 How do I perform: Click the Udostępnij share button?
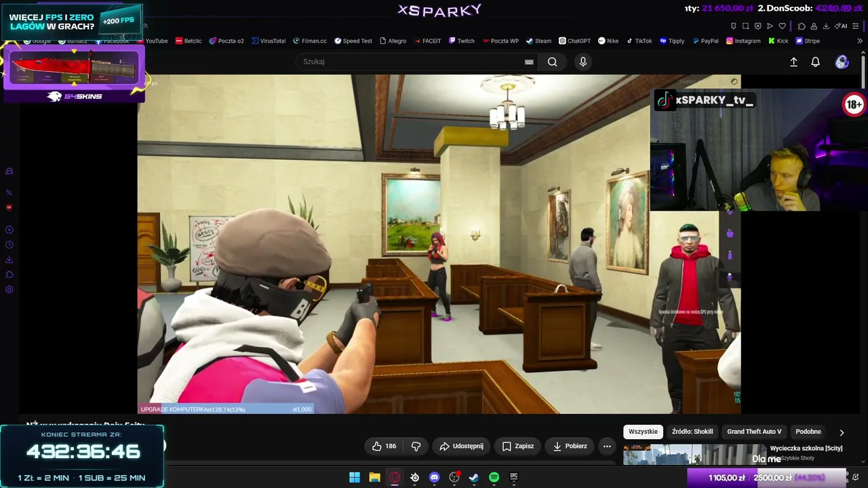tap(461, 446)
